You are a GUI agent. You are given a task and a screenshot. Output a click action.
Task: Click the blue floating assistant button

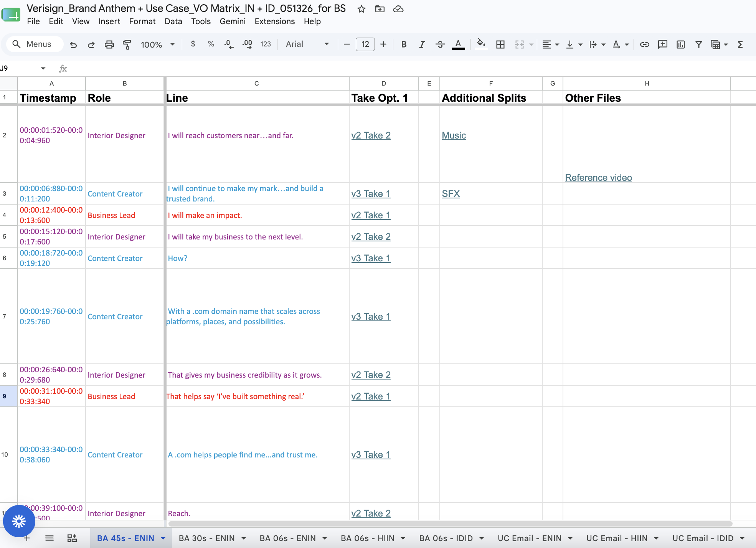click(x=19, y=522)
